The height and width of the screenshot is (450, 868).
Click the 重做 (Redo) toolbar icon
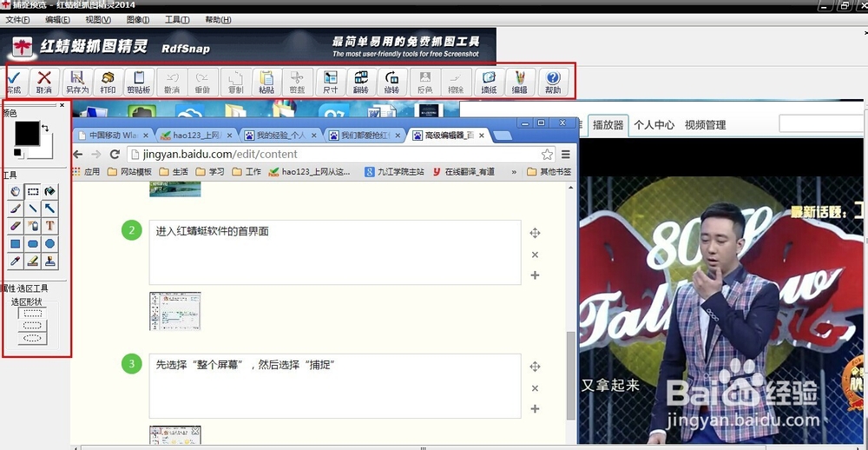coord(202,82)
